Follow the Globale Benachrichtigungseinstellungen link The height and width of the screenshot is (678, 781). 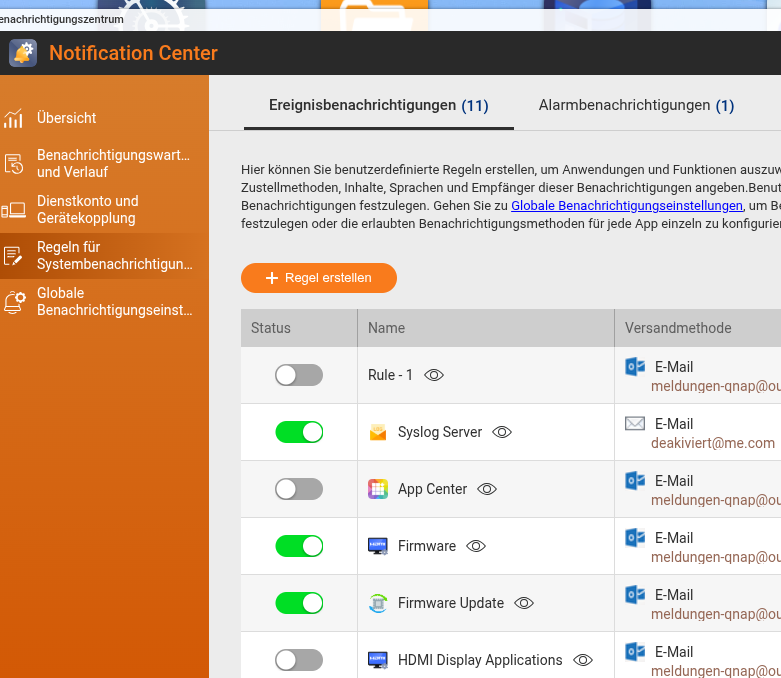[627, 205]
